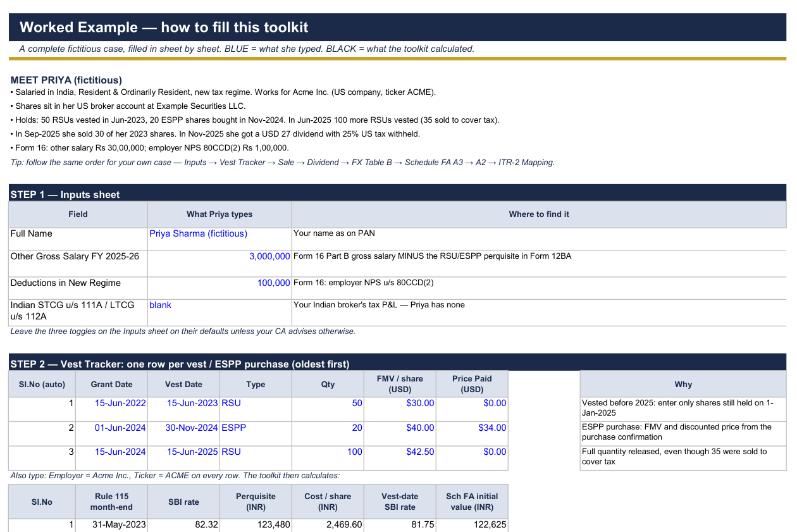The width and height of the screenshot is (797, 532).
Task: Click the 'FMV / share (USD)' header
Action: coord(400,384)
